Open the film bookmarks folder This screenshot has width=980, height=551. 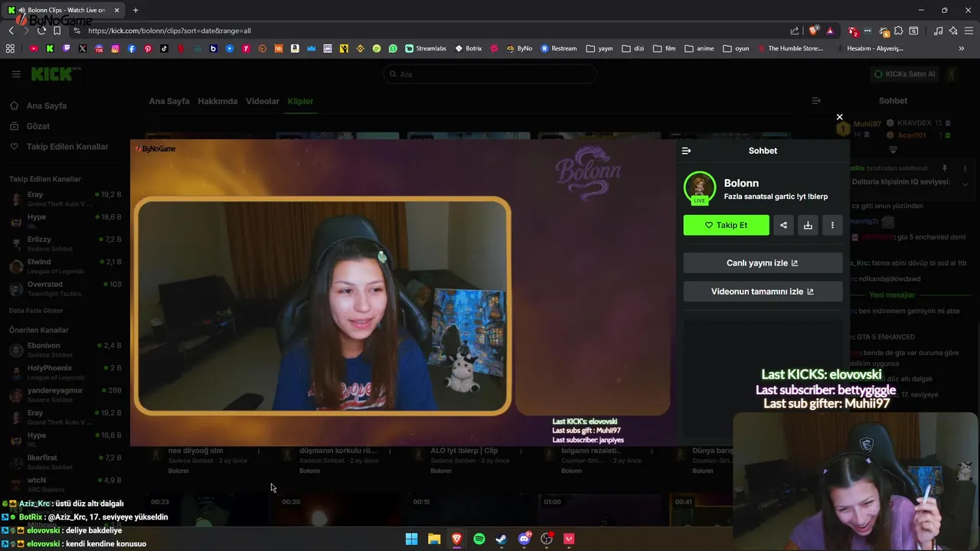pos(665,48)
